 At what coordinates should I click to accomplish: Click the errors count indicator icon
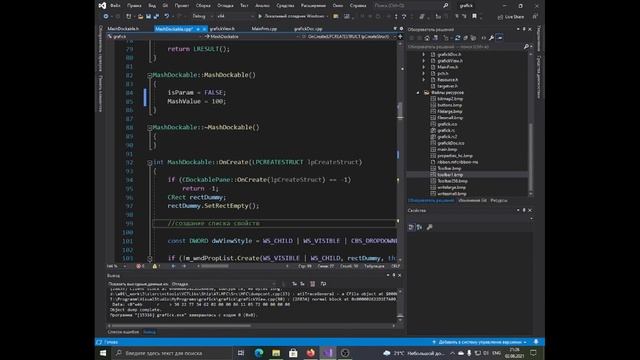[140, 266]
